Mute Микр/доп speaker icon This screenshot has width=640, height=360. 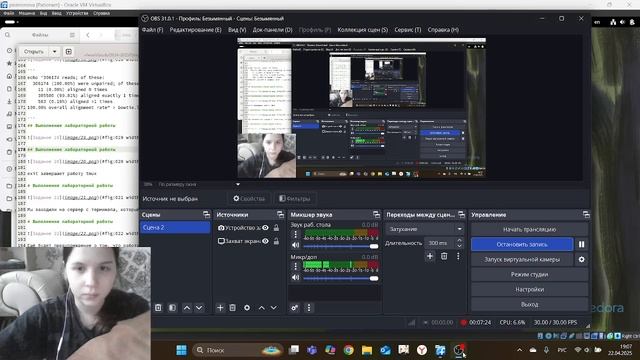[x=296, y=278]
